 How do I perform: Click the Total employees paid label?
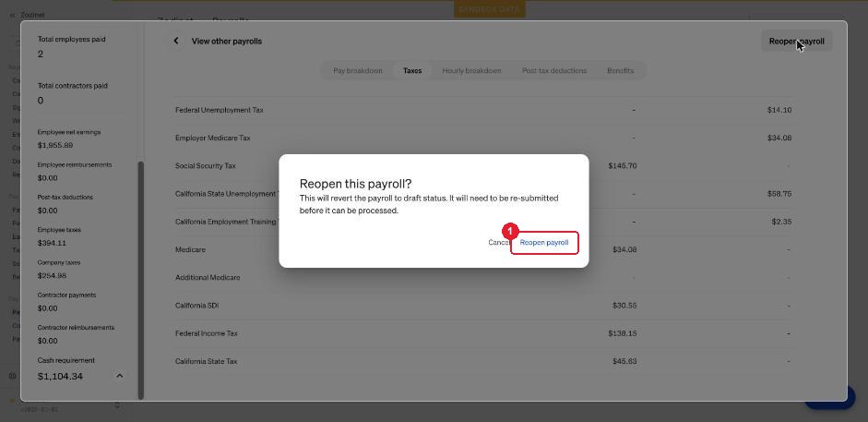[x=71, y=40]
